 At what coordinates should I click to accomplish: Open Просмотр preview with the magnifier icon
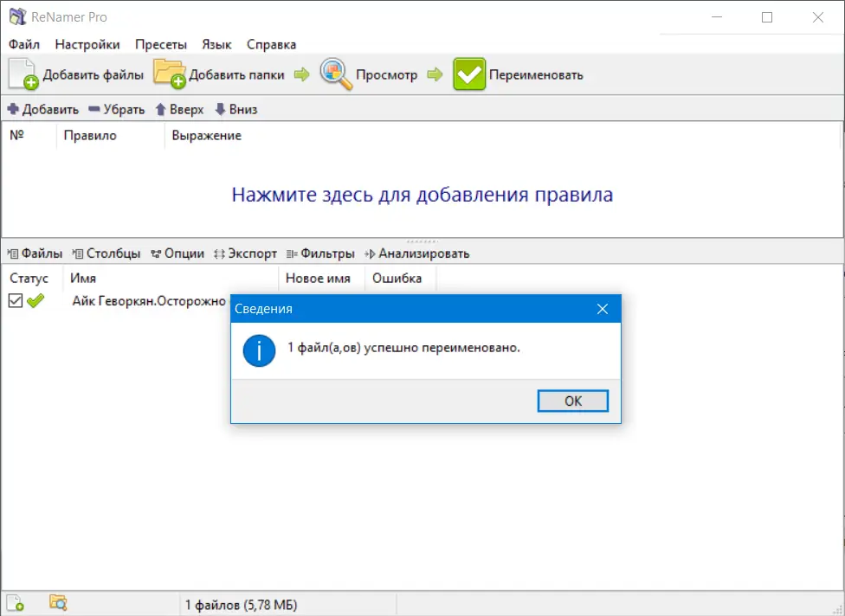click(x=334, y=74)
